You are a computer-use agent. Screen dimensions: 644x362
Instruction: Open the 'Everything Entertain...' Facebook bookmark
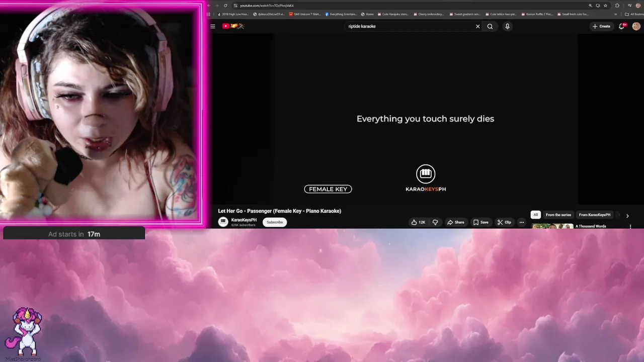342,14
